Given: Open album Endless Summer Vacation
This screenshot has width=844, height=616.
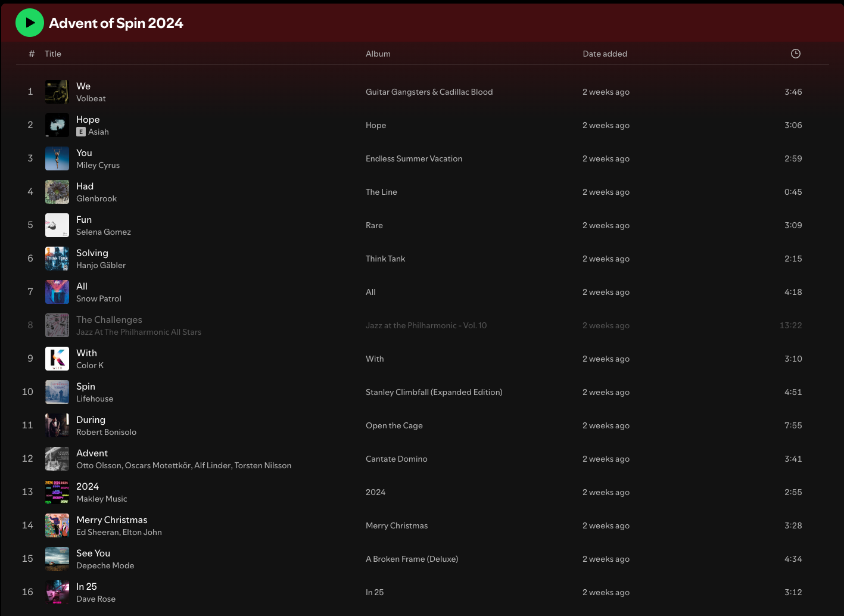Looking at the screenshot, I should click(414, 158).
